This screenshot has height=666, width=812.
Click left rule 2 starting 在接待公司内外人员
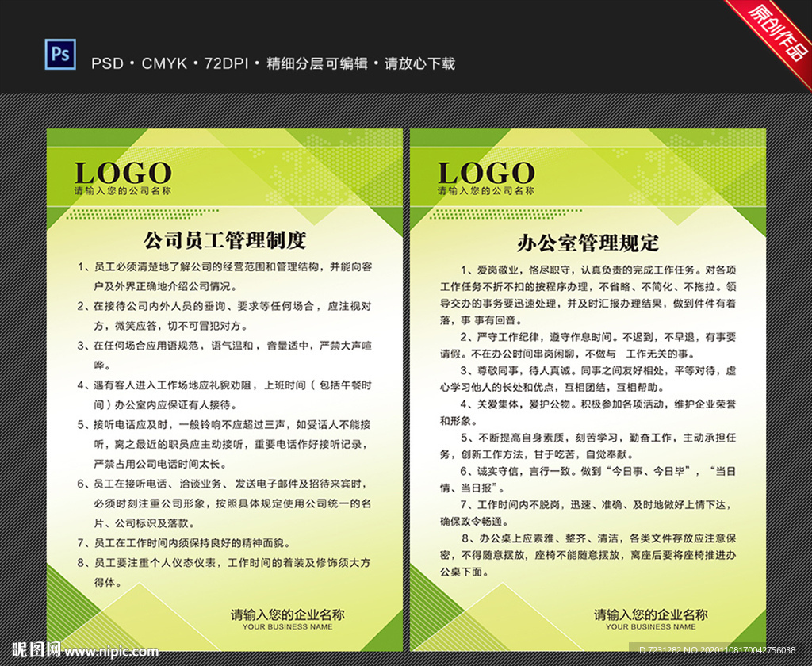[224, 316]
